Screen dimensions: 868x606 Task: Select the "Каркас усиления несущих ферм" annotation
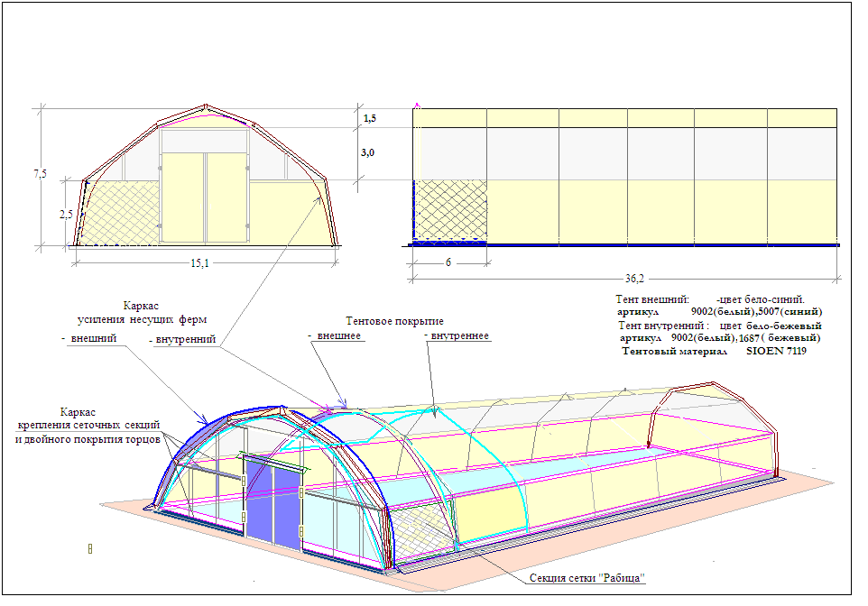coord(142,313)
